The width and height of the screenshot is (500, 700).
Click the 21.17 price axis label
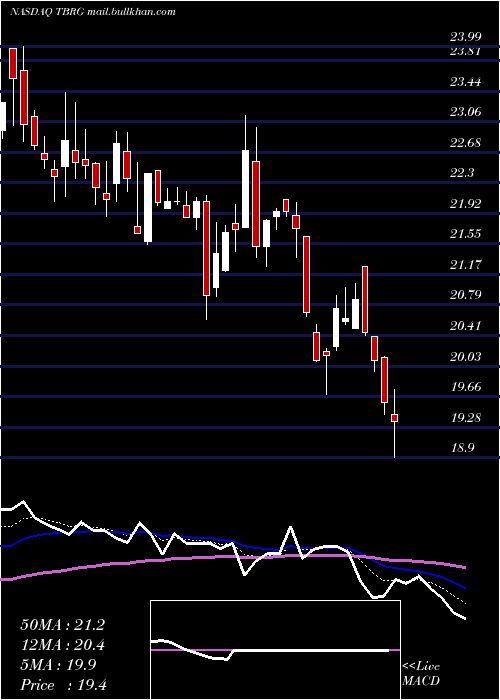465,265
